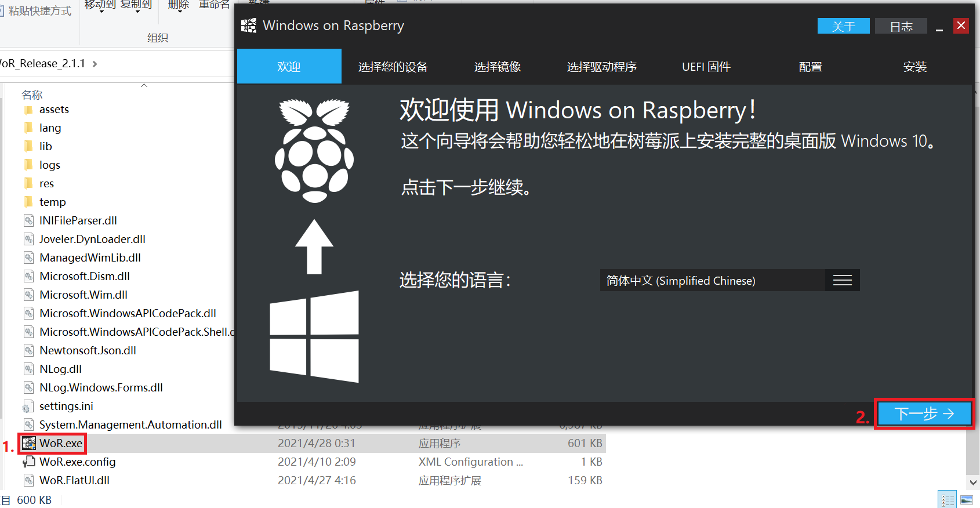Image resolution: width=980 pixels, height=508 pixels.
Task: Click the 2021/4/28 0:31 date cell
Action: click(x=317, y=444)
